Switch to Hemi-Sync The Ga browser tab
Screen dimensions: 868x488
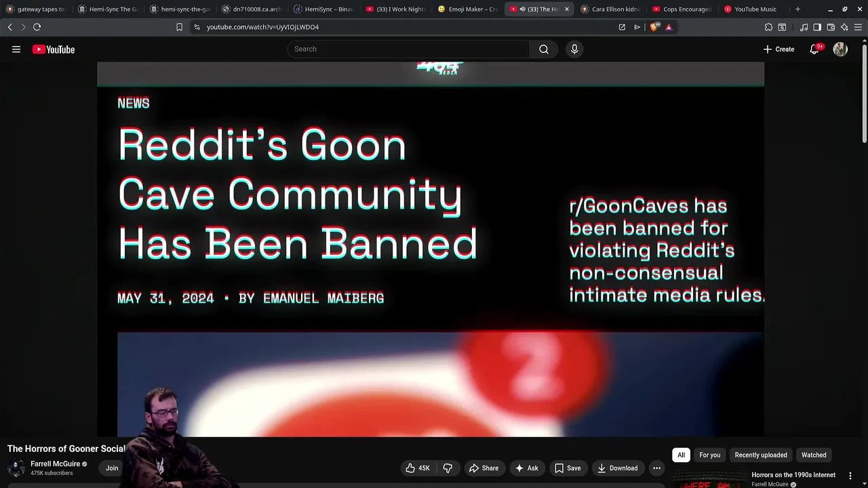pos(108,9)
